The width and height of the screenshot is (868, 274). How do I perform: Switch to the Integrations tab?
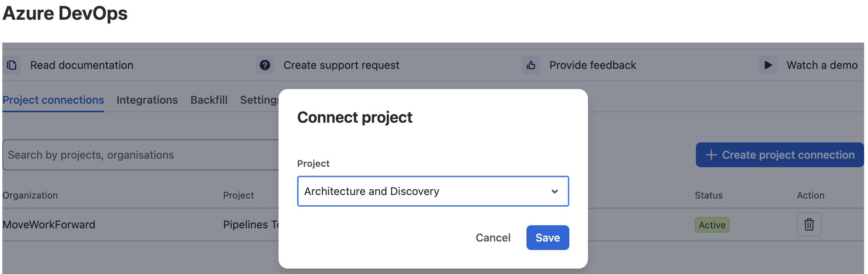[147, 100]
